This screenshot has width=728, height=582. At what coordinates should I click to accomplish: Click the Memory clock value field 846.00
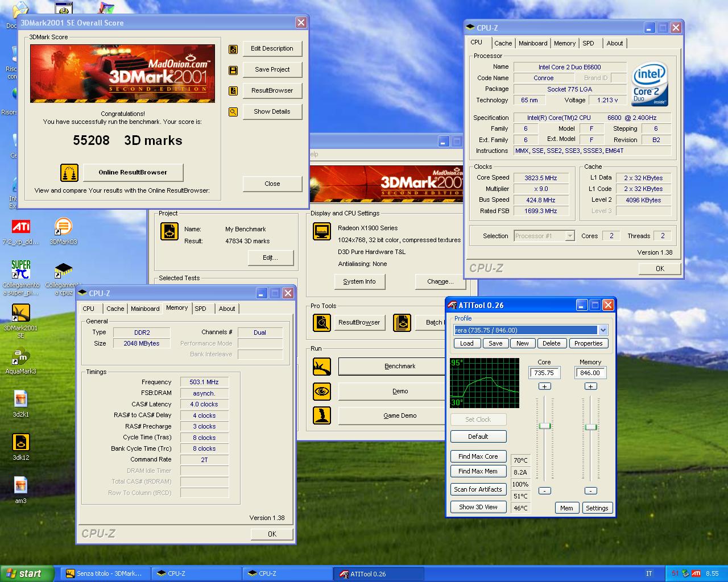point(590,373)
